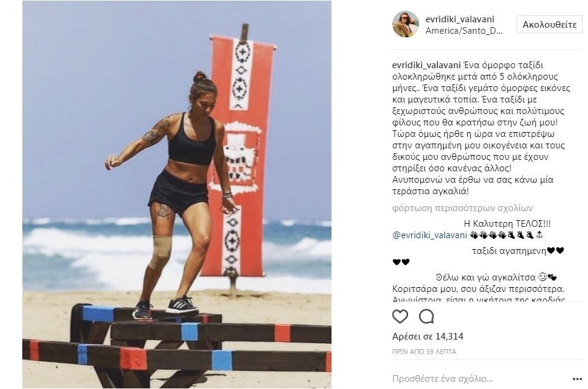Open the America/Santo_D... location link
This screenshot has height=389, width=588.
point(464,31)
